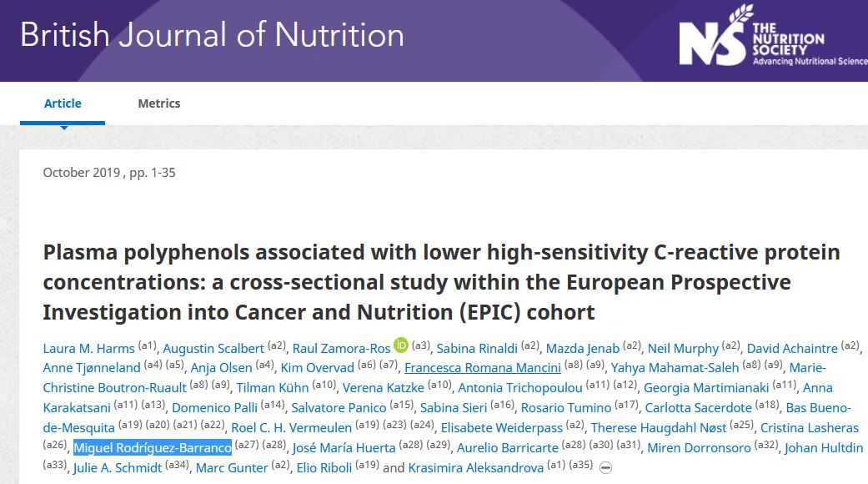Image resolution: width=868 pixels, height=484 pixels.
Task: Open Raul Zamora-Ros ORCID icon
Action: pos(400,345)
